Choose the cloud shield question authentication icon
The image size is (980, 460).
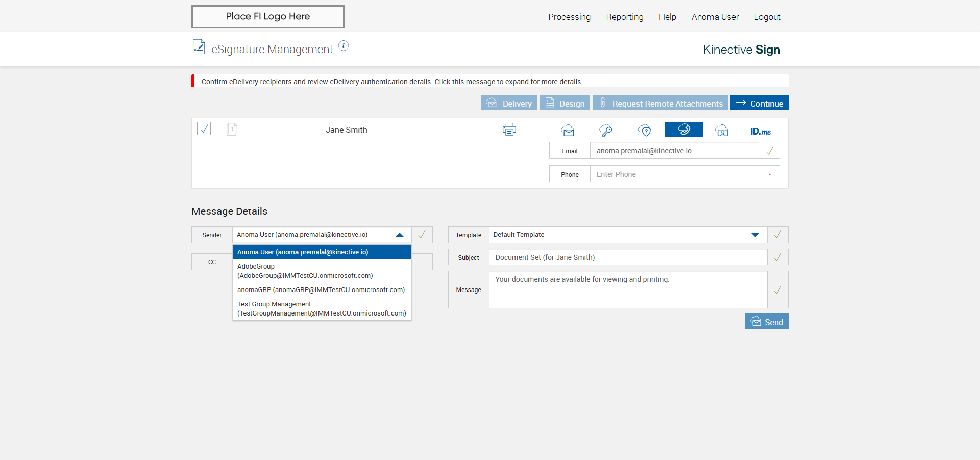pyautogui.click(x=645, y=130)
